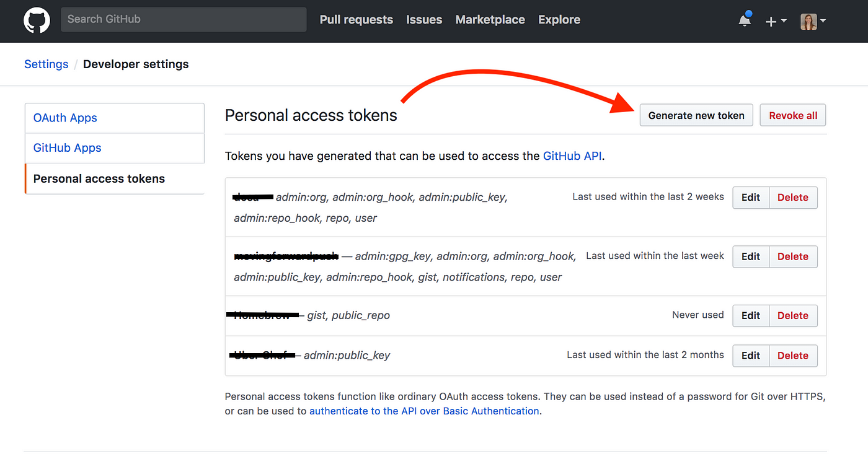The width and height of the screenshot is (868, 459).
Task: Navigate to Marketplace
Action: 490,20
